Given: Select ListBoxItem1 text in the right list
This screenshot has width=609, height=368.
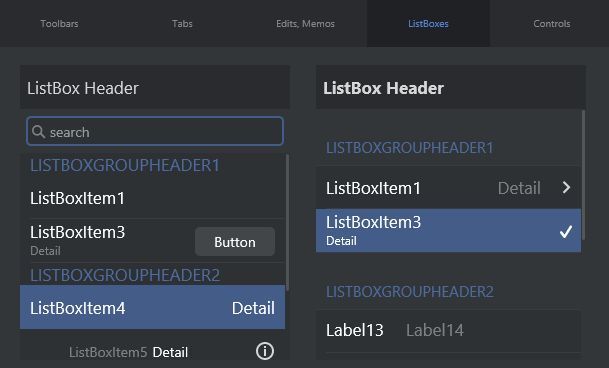Looking at the screenshot, I should pyautogui.click(x=373, y=188).
